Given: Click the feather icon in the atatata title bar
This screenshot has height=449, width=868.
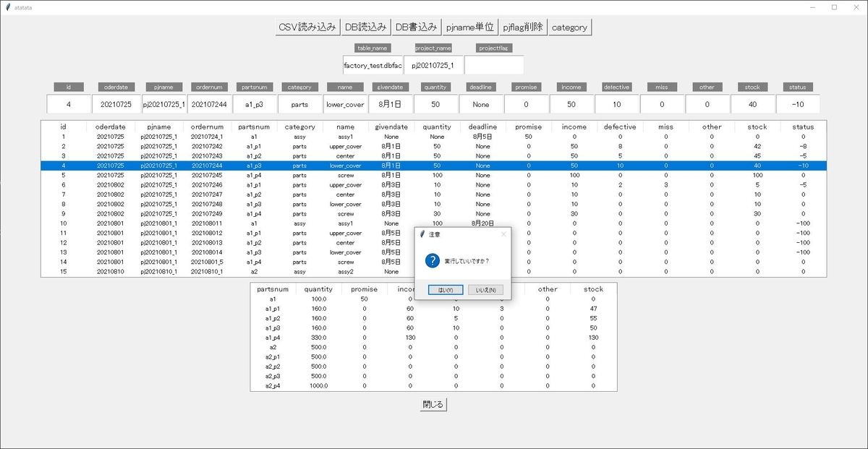Looking at the screenshot, I should pyautogui.click(x=7, y=7).
